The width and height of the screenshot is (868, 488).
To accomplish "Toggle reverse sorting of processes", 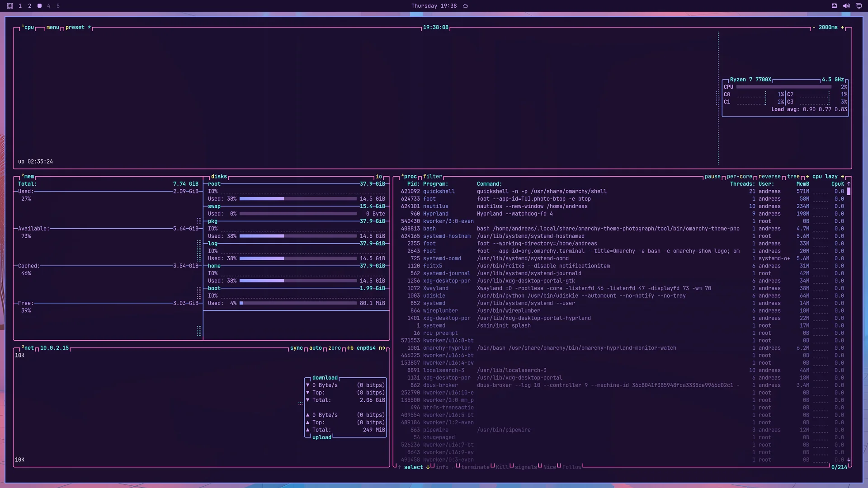I will [769, 177].
